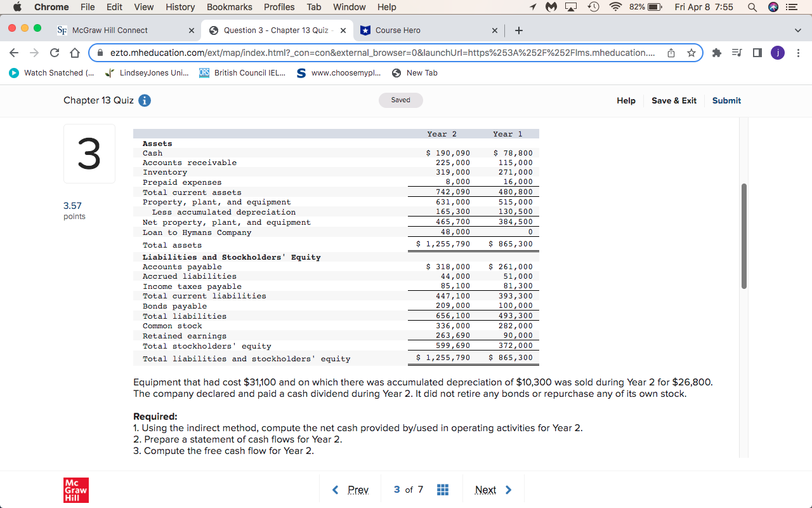Open the Bookmarks menu
Screen dimensions: 812x508
point(230,7)
